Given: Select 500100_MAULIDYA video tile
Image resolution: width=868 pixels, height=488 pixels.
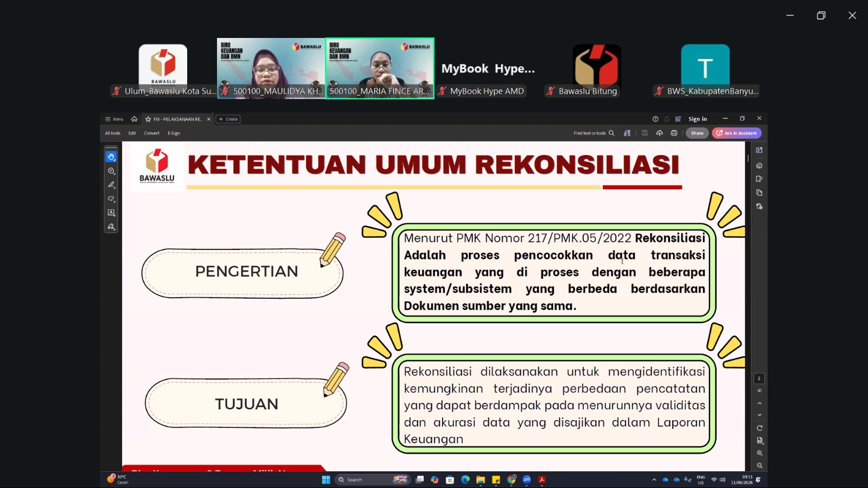Looking at the screenshot, I should click(x=271, y=68).
